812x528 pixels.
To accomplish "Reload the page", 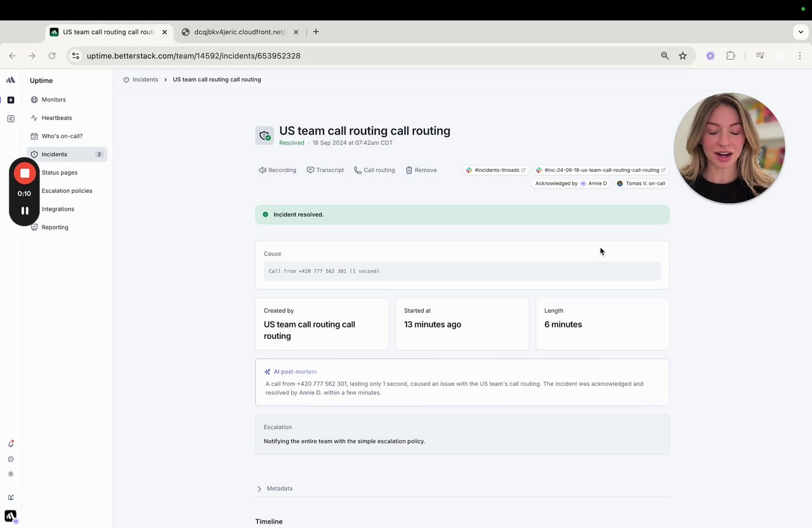I will click(x=52, y=56).
